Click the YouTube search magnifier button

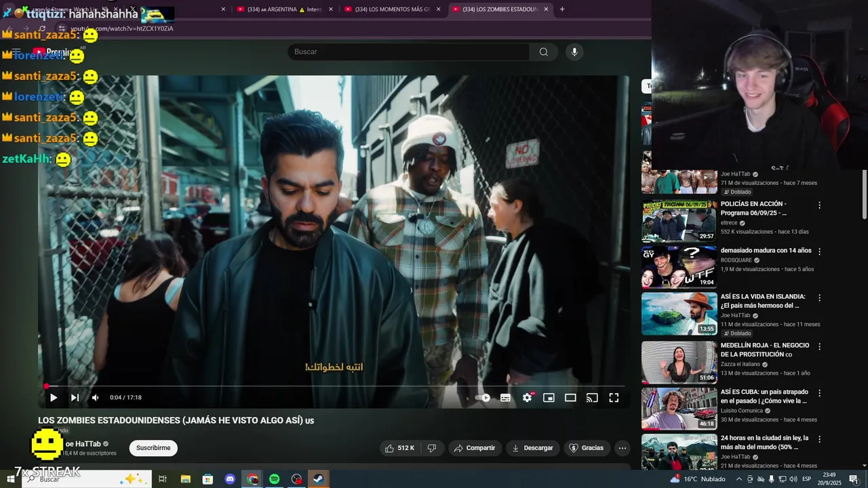click(x=543, y=52)
